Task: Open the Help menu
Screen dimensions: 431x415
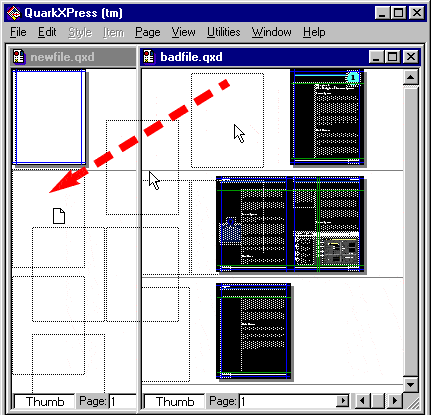Action: (x=314, y=32)
